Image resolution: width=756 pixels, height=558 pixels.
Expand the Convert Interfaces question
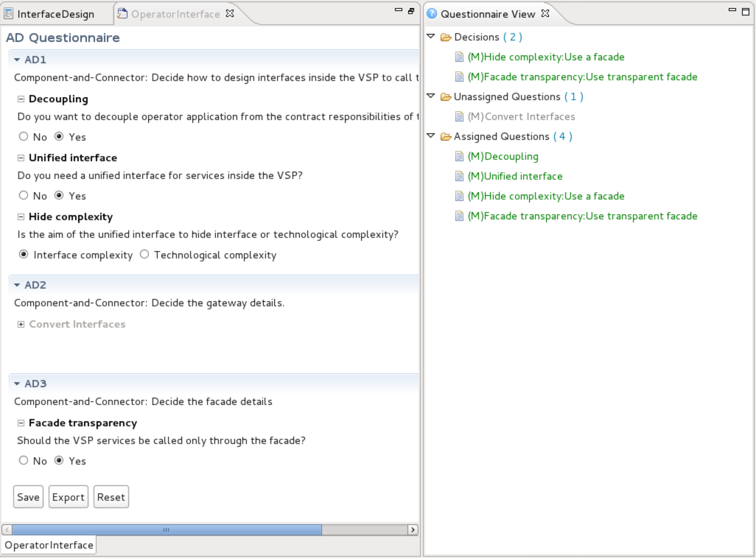click(x=21, y=324)
